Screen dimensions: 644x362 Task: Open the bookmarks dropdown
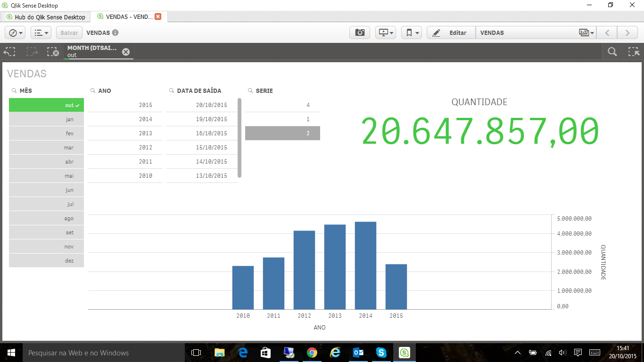click(412, 33)
